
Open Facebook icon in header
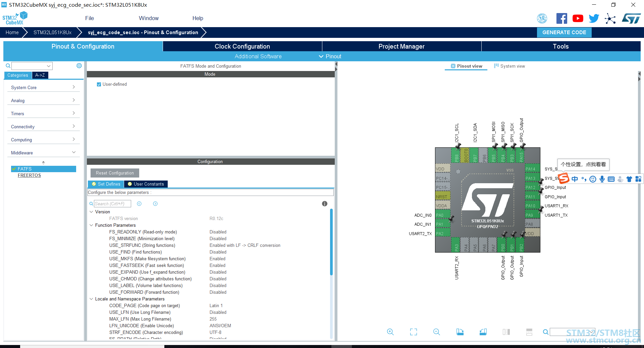coord(562,18)
